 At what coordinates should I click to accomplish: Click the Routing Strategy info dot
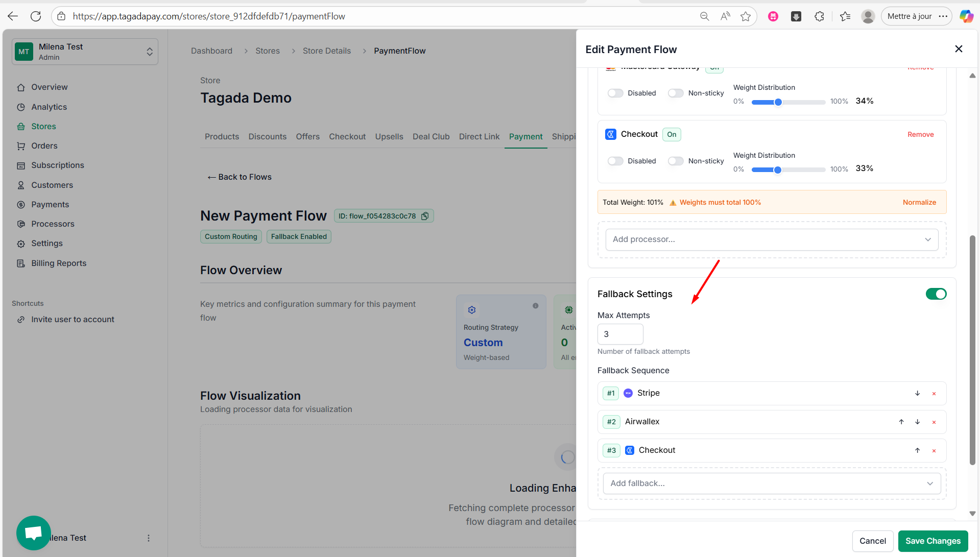pos(535,306)
